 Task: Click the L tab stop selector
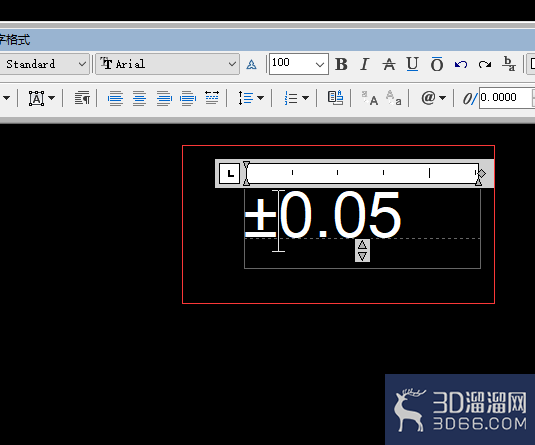229,174
